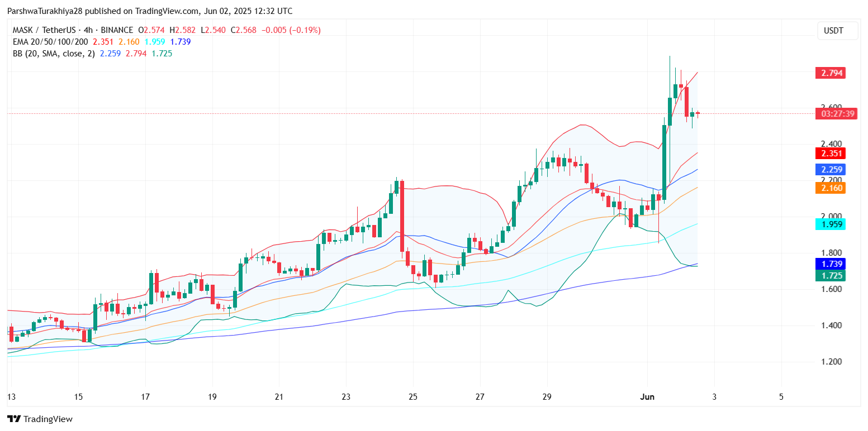This screenshot has width=868, height=431.
Task: Click the Jun label on the time axis
Action: point(647,397)
